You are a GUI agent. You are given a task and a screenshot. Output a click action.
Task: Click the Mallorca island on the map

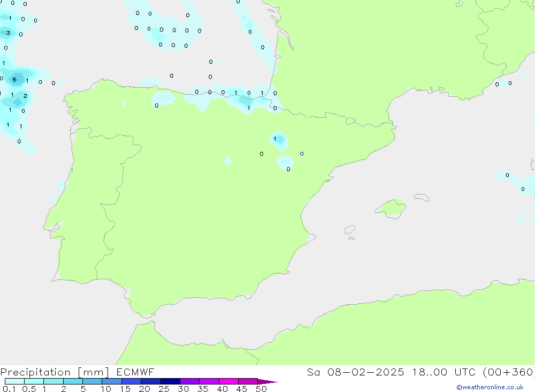click(x=391, y=208)
